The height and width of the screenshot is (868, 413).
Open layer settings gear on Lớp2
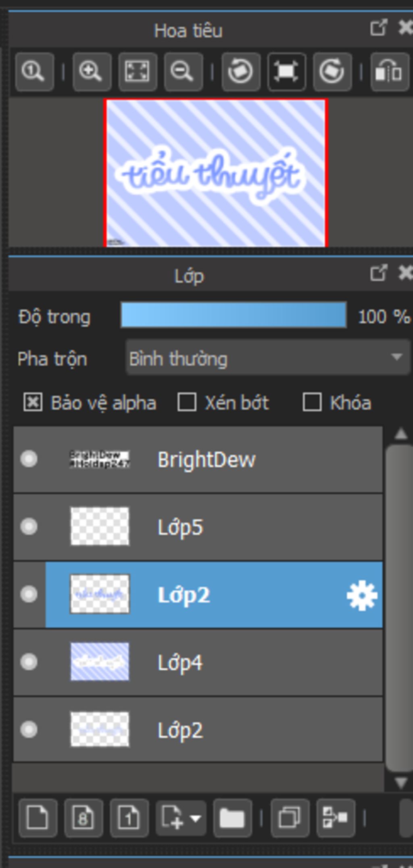click(362, 595)
